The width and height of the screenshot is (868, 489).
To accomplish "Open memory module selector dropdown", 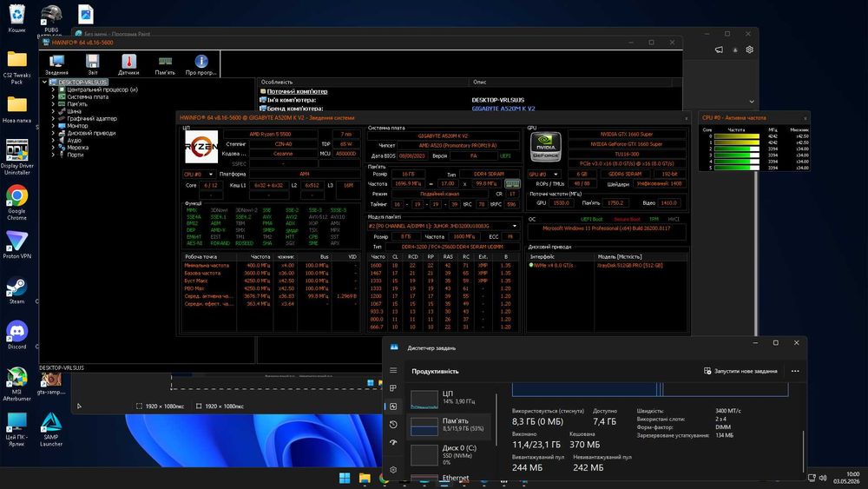I will tap(444, 226).
